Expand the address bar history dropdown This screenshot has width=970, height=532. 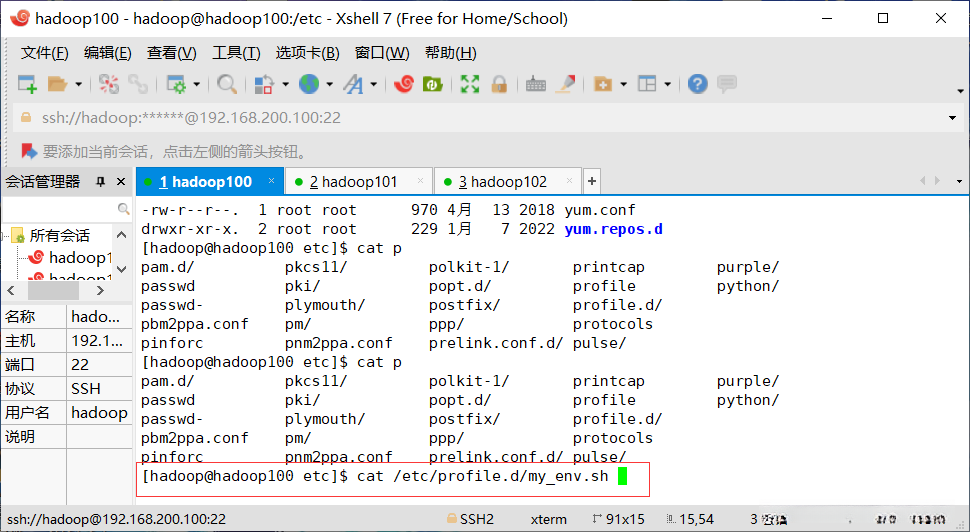[952, 118]
